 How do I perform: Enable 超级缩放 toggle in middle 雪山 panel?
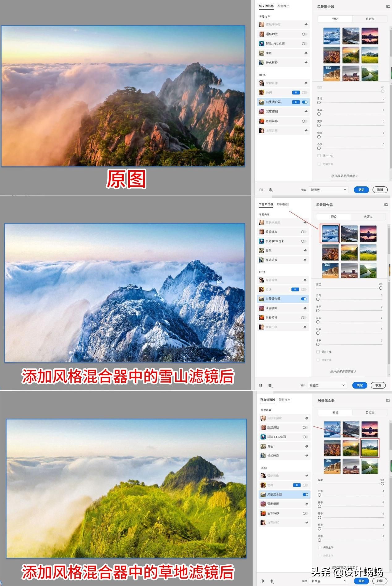[304, 232]
